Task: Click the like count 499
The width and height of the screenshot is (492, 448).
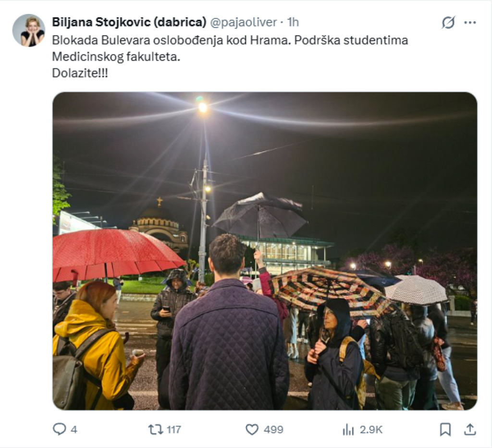Action: 273,429
